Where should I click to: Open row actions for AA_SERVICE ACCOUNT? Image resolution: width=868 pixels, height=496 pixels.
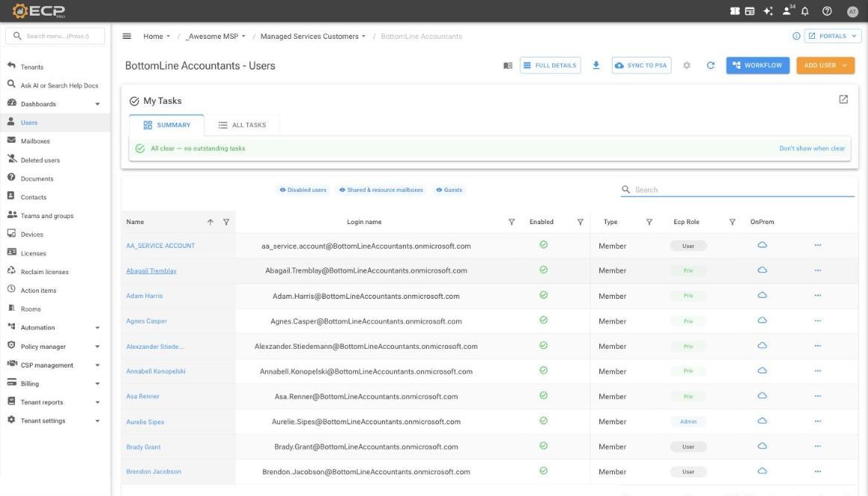[818, 245]
